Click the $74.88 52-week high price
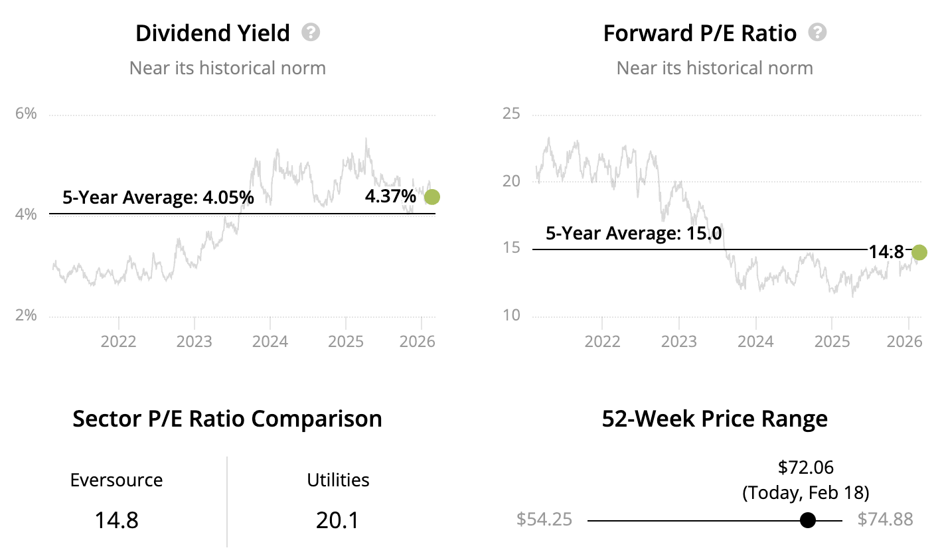The image size is (940, 560). (885, 520)
